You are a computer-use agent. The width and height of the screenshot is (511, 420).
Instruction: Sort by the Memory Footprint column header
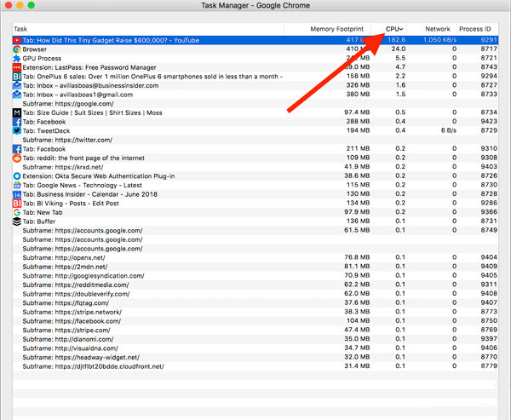328,29
